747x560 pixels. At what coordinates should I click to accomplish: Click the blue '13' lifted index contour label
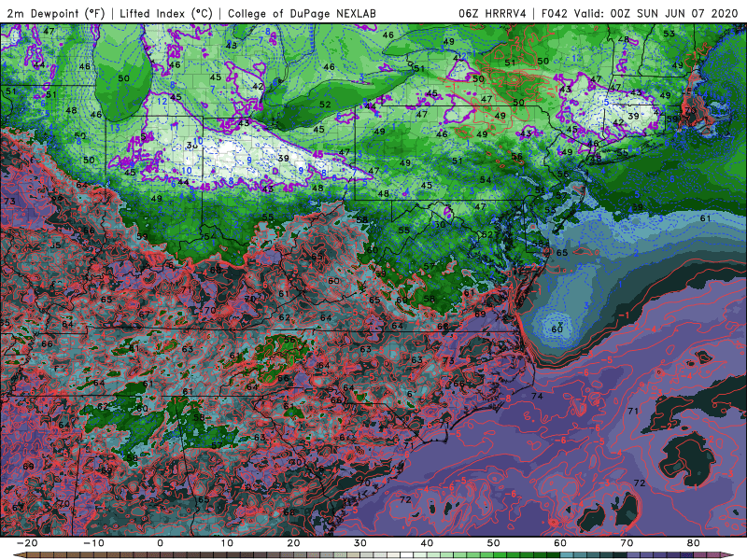tap(115, 128)
